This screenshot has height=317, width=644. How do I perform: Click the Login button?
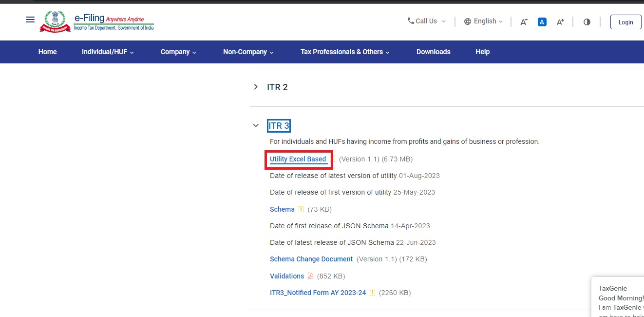pos(625,22)
